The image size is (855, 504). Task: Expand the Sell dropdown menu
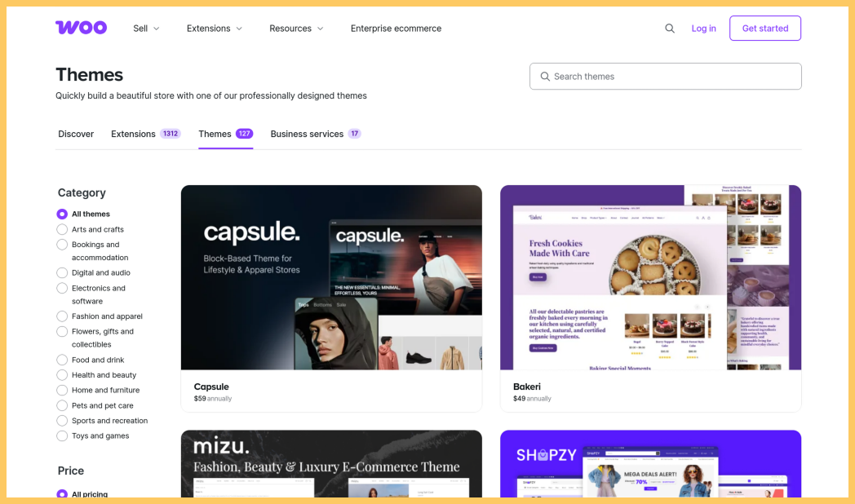pyautogui.click(x=146, y=29)
